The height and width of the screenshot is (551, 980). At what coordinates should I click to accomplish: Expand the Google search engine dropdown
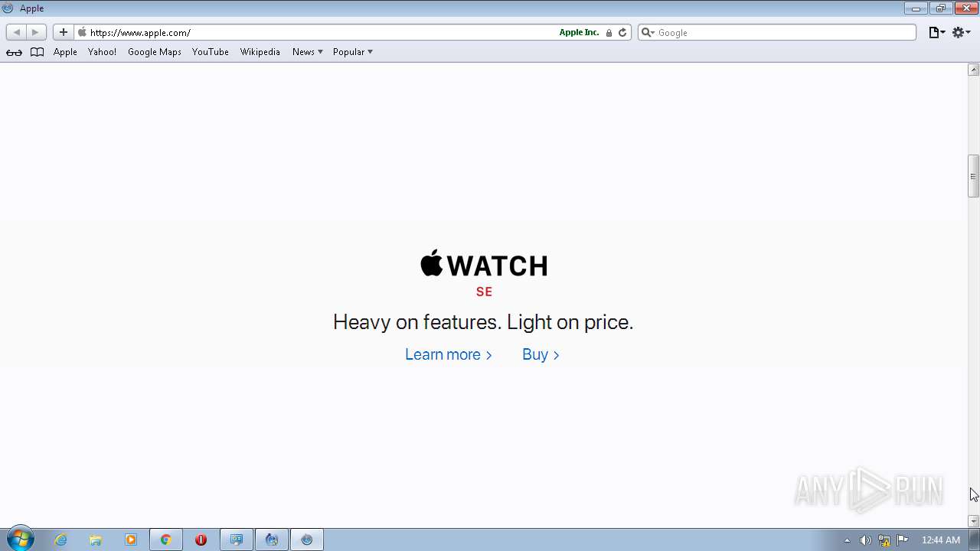click(x=648, y=32)
